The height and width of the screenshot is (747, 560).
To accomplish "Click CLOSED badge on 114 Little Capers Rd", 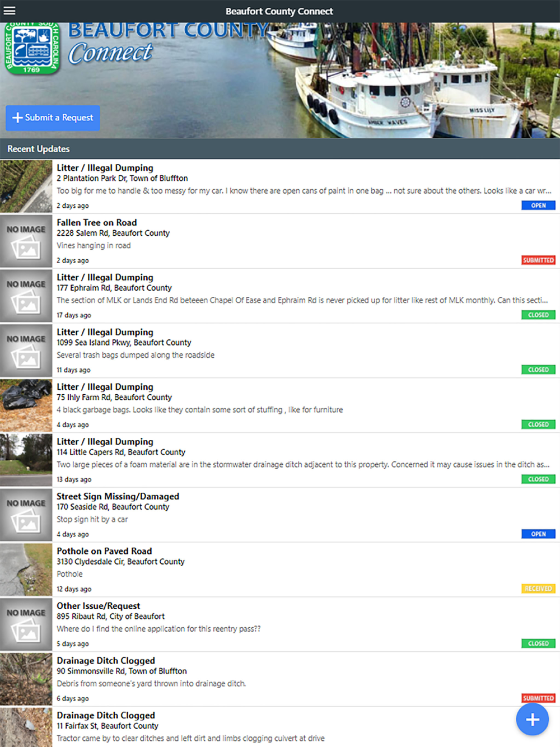I will click(538, 479).
